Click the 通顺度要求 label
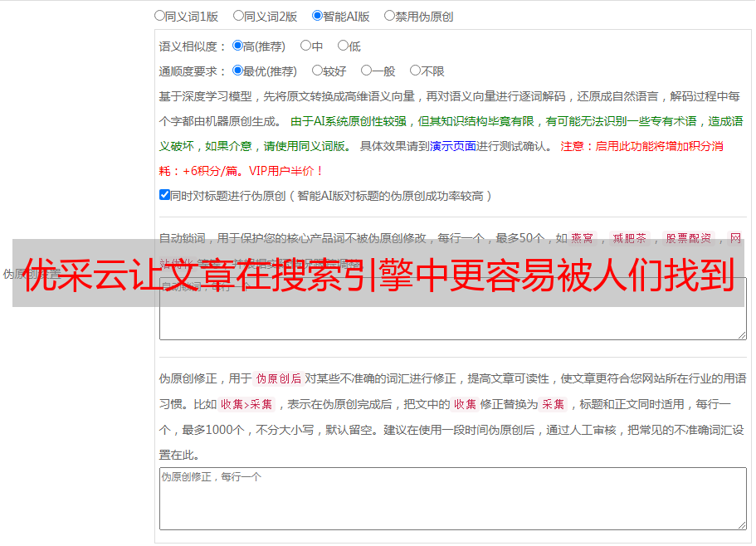The width and height of the screenshot is (756, 546). pos(192,72)
